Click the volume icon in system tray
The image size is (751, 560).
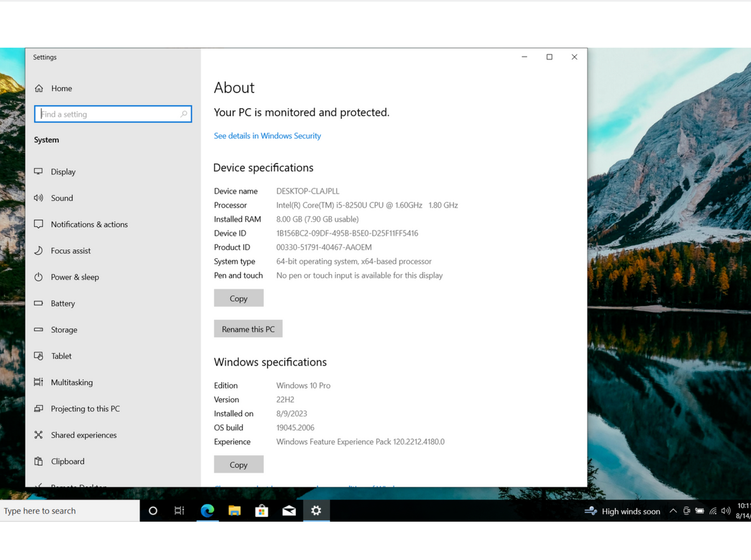click(x=726, y=511)
